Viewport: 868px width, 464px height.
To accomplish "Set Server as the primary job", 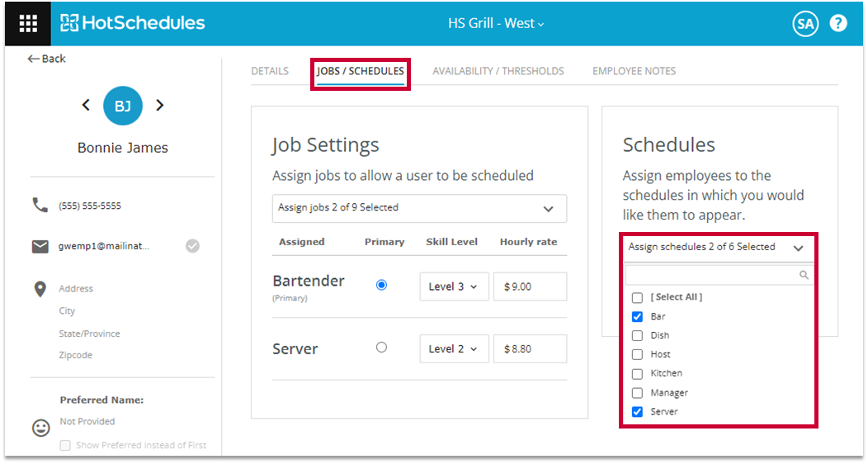I will click(x=381, y=347).
